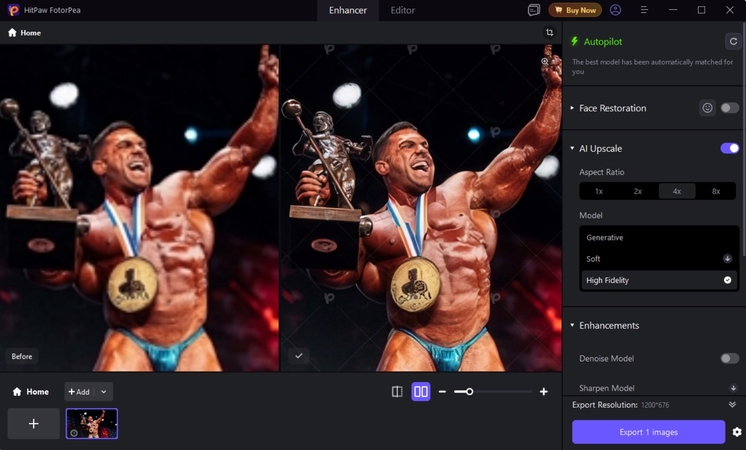
Task: Open the feedback message icon in title bar
Action: 534,10
